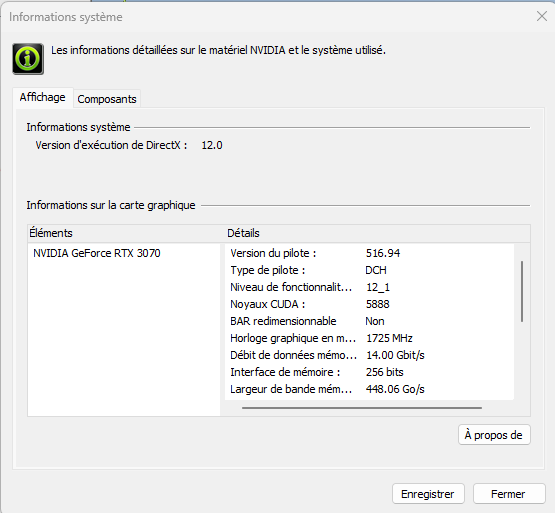Select the Affichage tab
This screenshot has height=513, width=555.
tap(42, 97)
